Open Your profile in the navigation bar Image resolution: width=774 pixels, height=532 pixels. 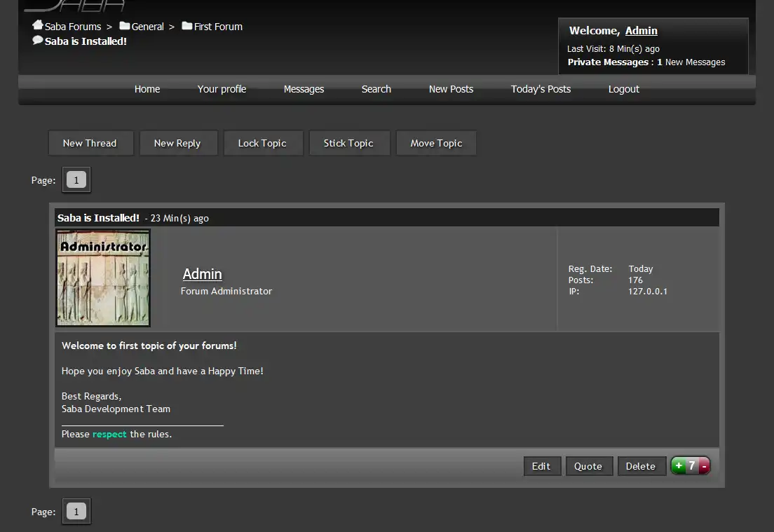222,89
